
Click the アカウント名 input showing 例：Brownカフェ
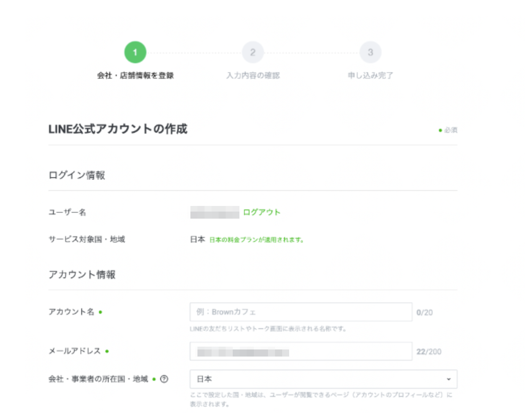(300, 312)
